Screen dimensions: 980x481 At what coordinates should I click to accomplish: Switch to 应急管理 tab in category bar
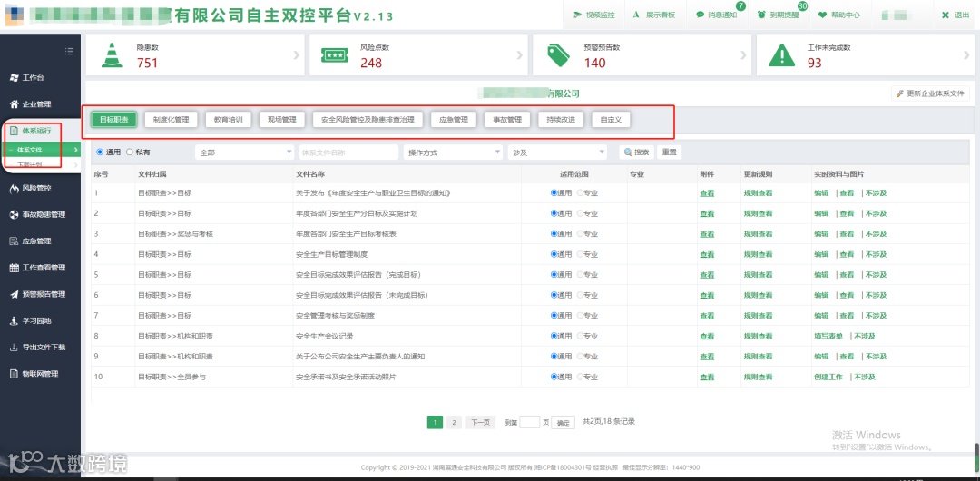454,120
